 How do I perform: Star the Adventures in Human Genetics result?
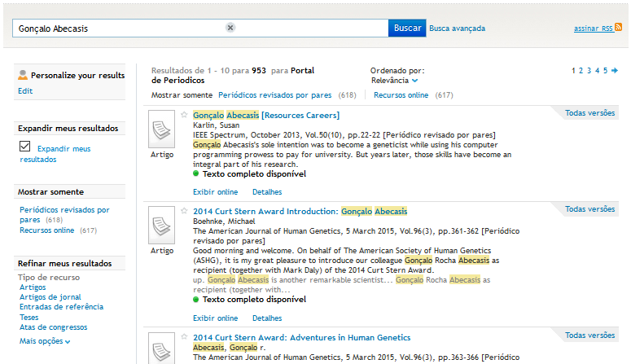click(x=184, y=336)
